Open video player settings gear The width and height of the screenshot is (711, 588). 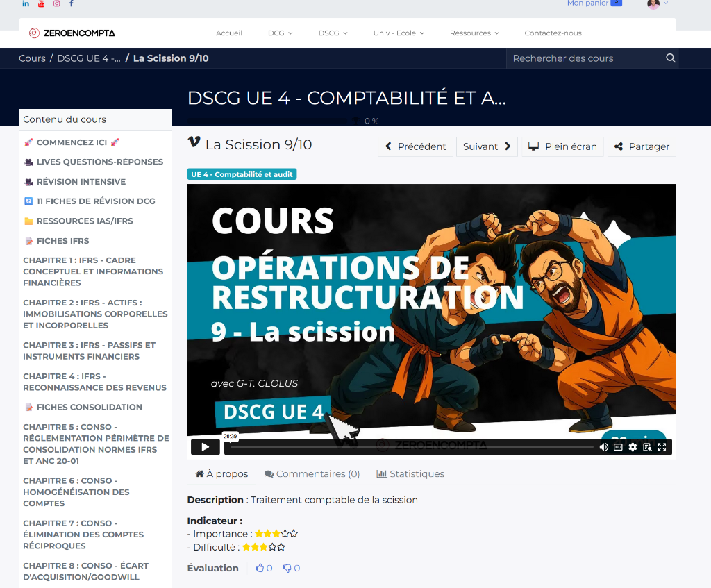pos(633,447)
